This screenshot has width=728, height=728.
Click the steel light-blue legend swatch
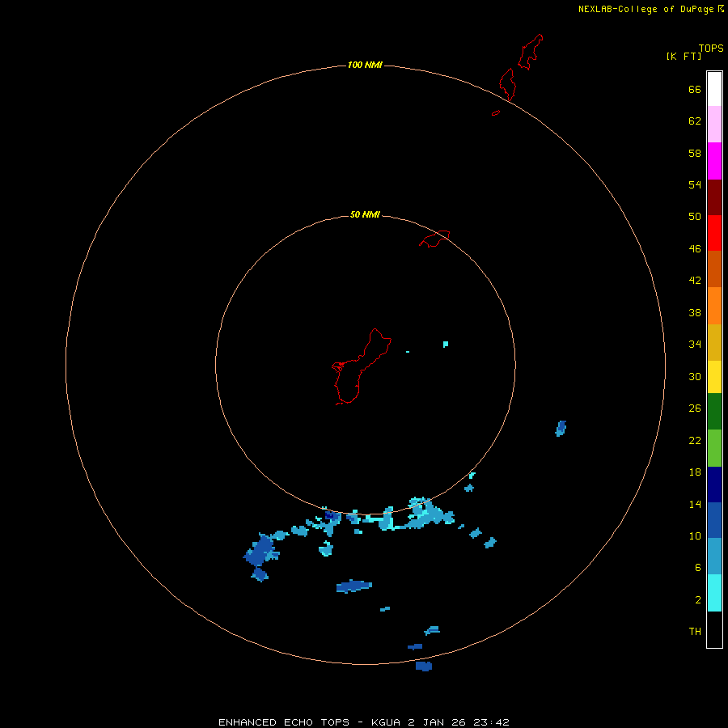pos(714,557)
